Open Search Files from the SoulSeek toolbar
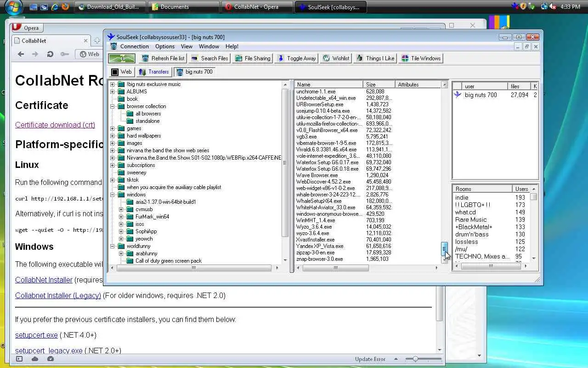The image size is (588, 368). (209, 58)
